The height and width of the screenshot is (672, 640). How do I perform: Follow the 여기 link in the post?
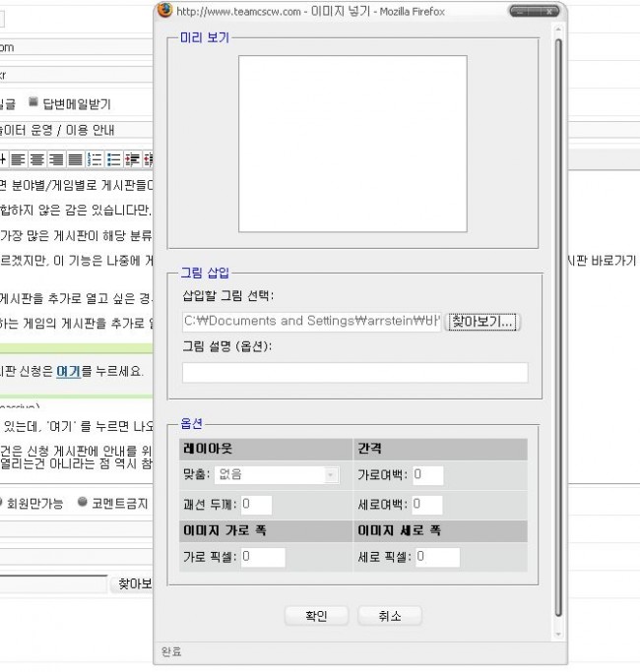[x=68, y=371]
